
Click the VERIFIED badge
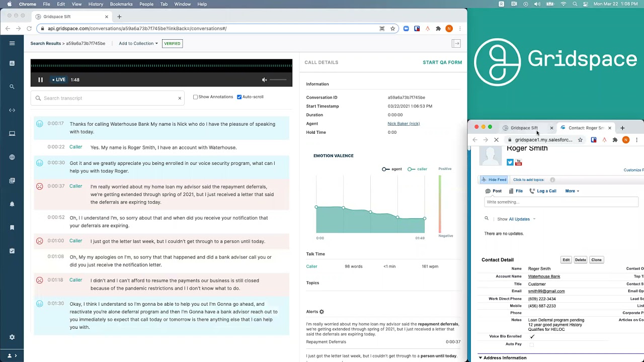(172, 44)
